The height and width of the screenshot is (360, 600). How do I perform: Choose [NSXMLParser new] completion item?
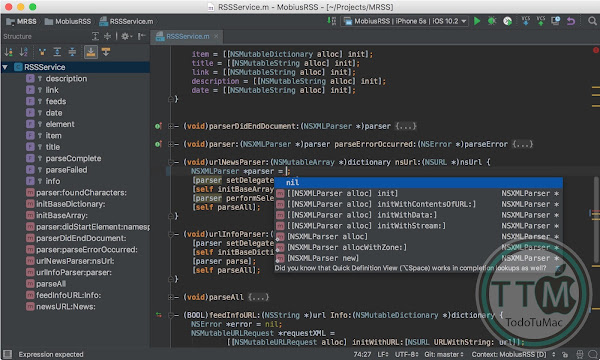419,258
